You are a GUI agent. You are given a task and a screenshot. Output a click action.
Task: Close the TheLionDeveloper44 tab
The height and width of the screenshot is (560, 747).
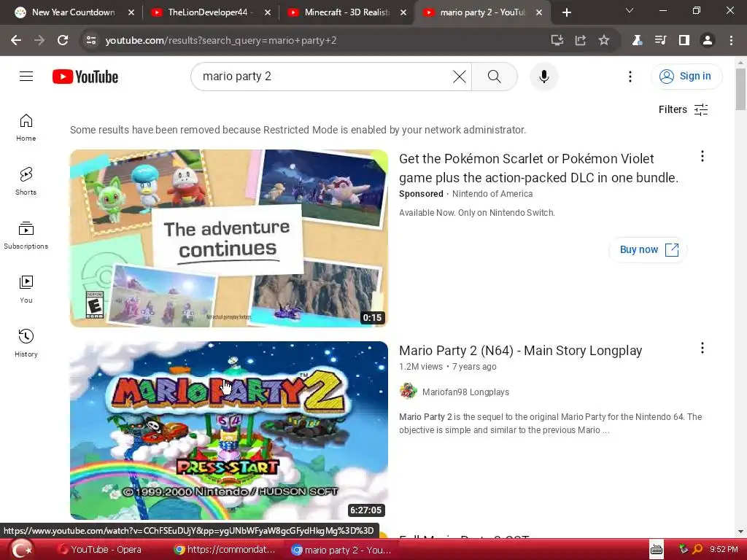267,13
